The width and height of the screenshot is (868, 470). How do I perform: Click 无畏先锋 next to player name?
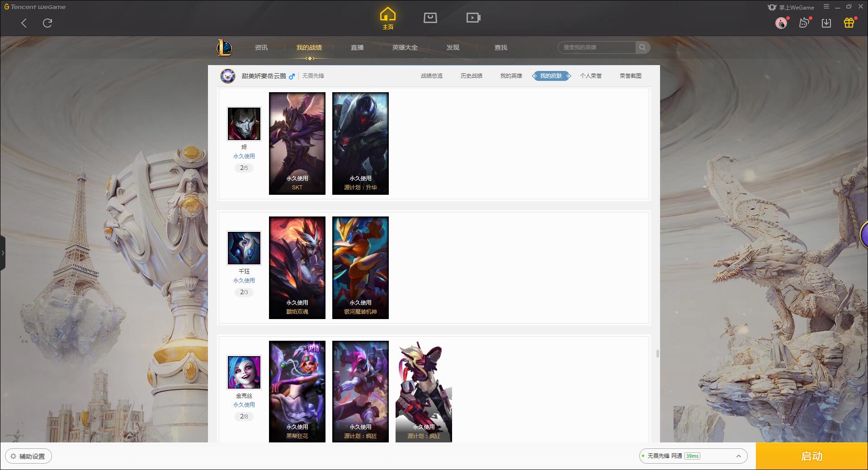click(313, 76)
